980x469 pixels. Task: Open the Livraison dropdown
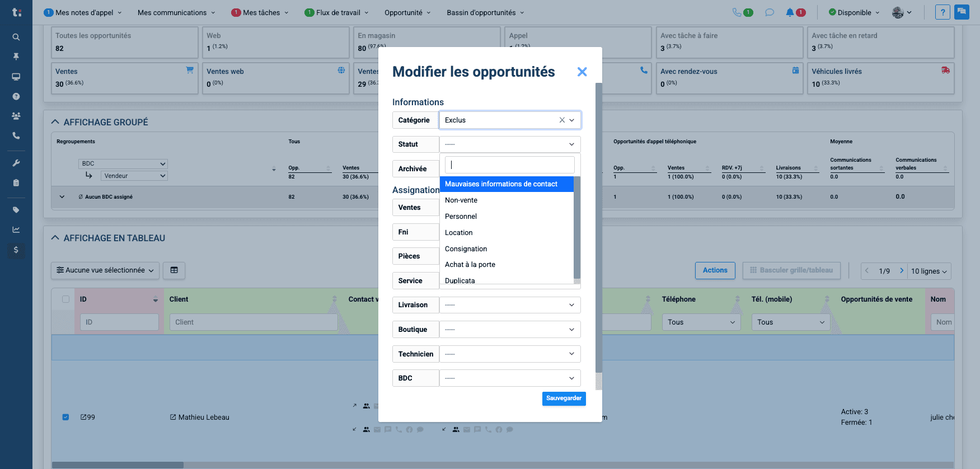click(x=510, y=305)
